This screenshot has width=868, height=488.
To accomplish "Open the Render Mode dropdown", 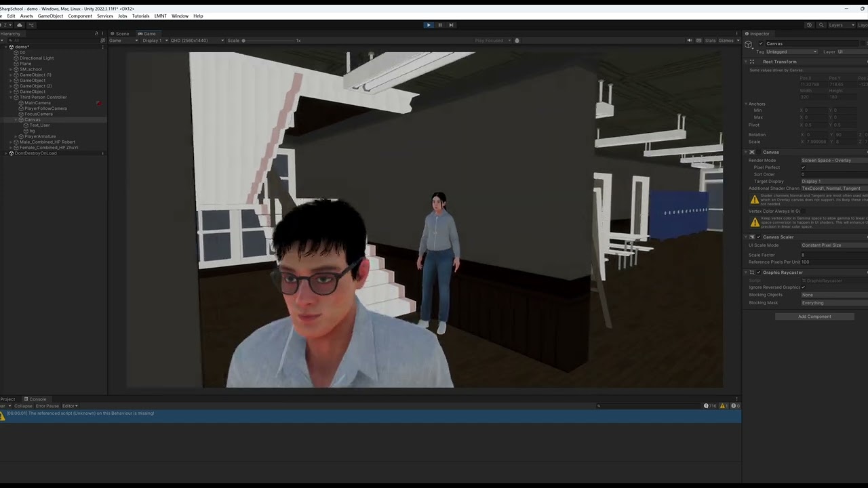I will [x=834, y=161].
